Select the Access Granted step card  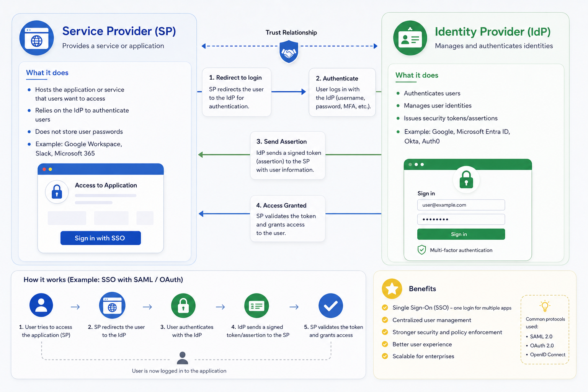[287, 219]
